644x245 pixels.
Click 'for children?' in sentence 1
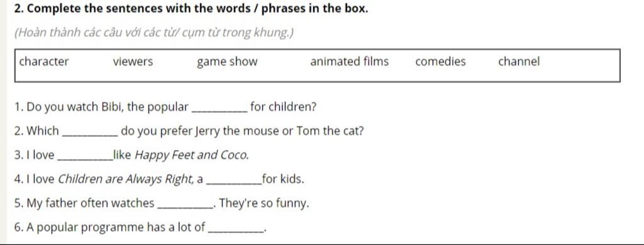tap(284, 107)
